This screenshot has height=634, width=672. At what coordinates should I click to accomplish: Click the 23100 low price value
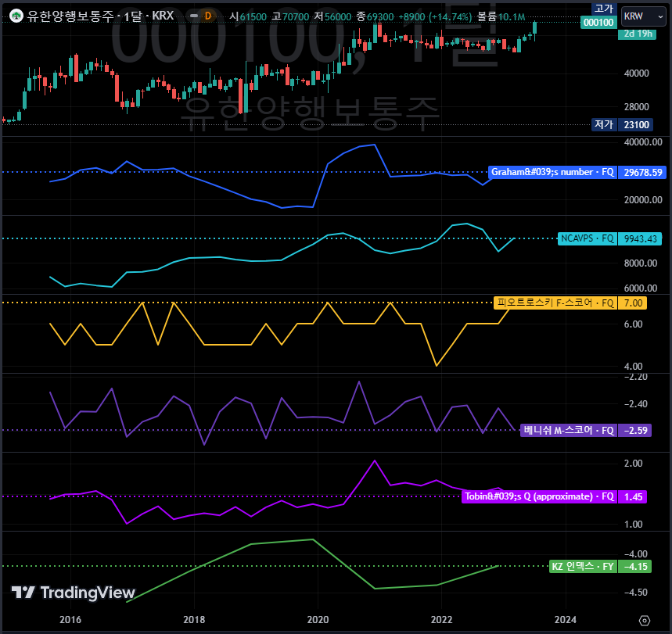tap(636, 124)
